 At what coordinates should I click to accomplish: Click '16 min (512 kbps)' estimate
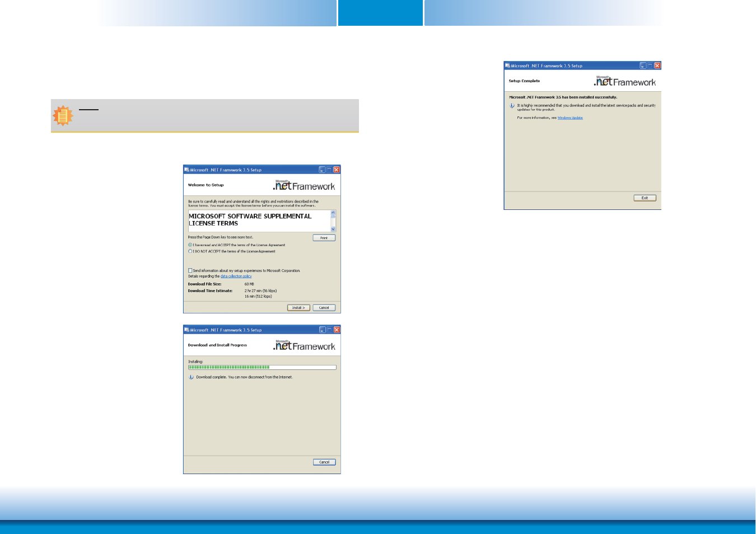point(258,297)
